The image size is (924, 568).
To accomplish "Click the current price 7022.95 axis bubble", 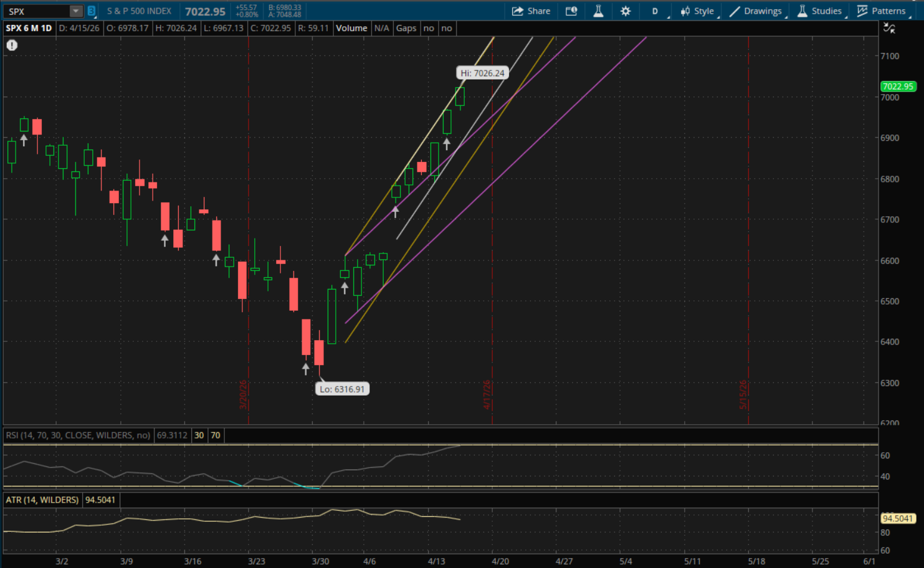I will 898,87.
